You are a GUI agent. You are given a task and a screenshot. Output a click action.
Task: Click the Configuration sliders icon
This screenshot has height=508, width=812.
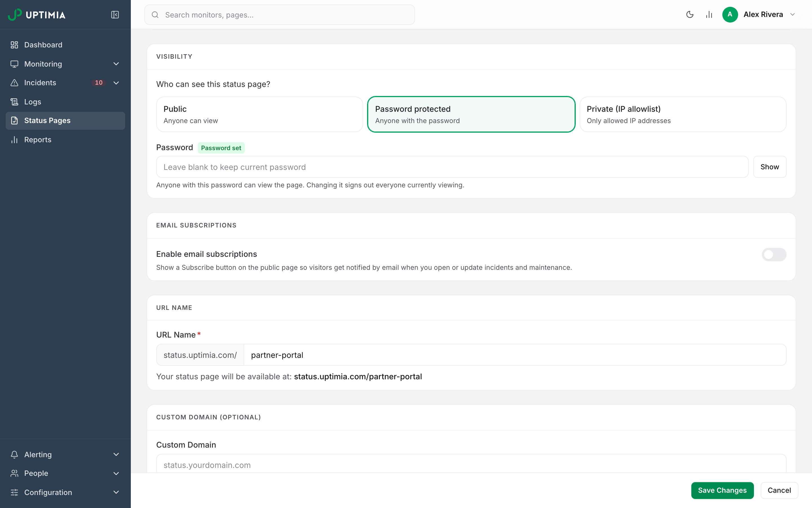click(14, 492)
